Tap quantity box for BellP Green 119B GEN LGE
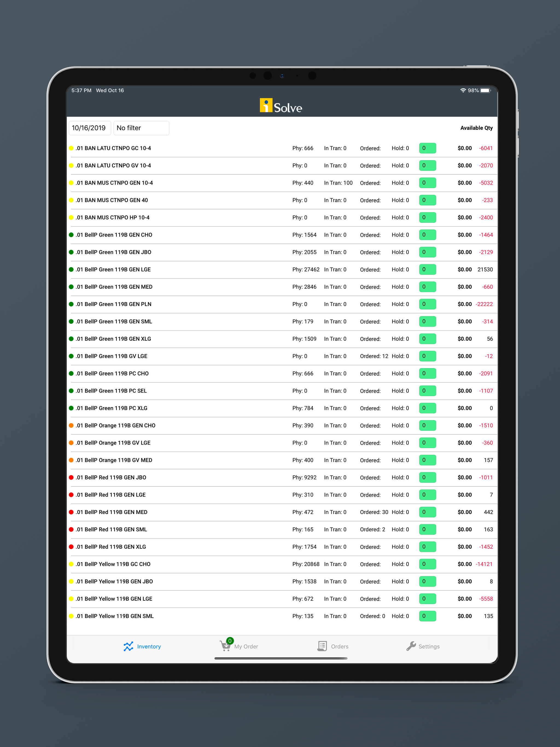 point(427,270)
